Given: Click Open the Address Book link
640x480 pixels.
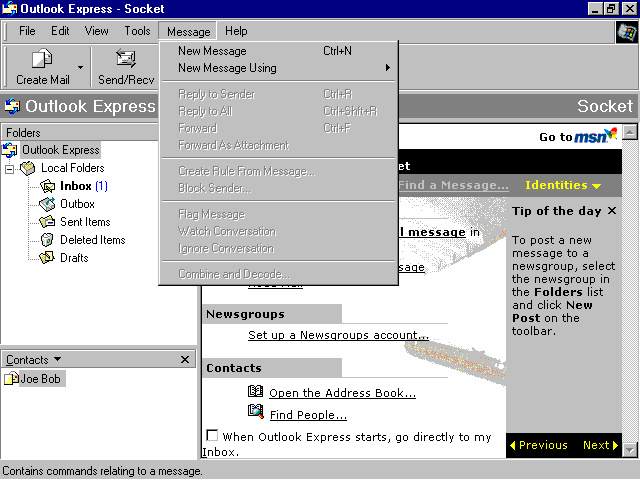Looking at the screenshot, I should pos(342,393).
